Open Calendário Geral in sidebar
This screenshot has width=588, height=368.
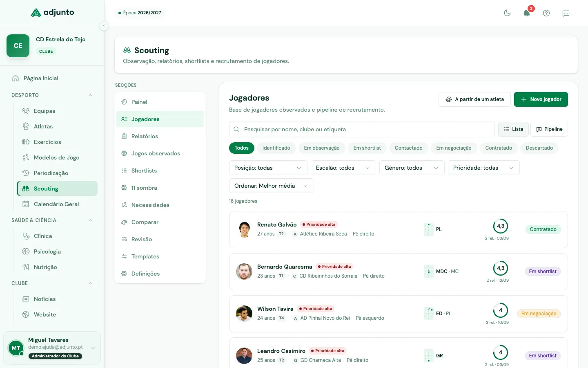tap(57, 204)
